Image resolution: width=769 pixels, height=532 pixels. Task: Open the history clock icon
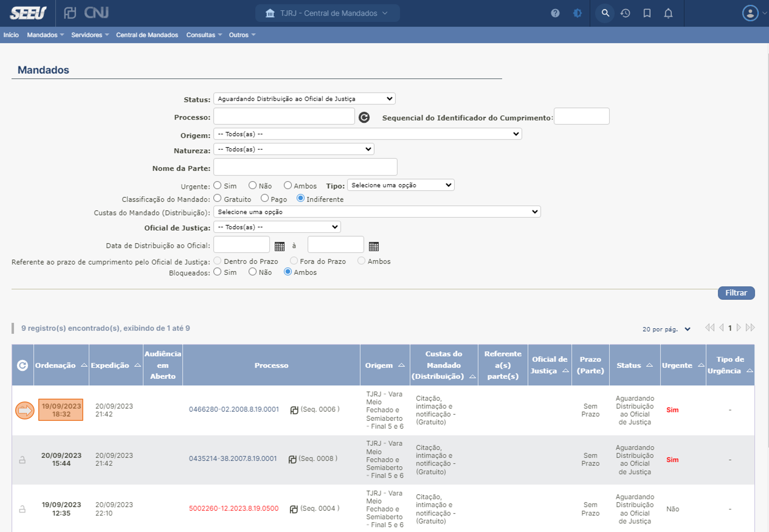625,13
